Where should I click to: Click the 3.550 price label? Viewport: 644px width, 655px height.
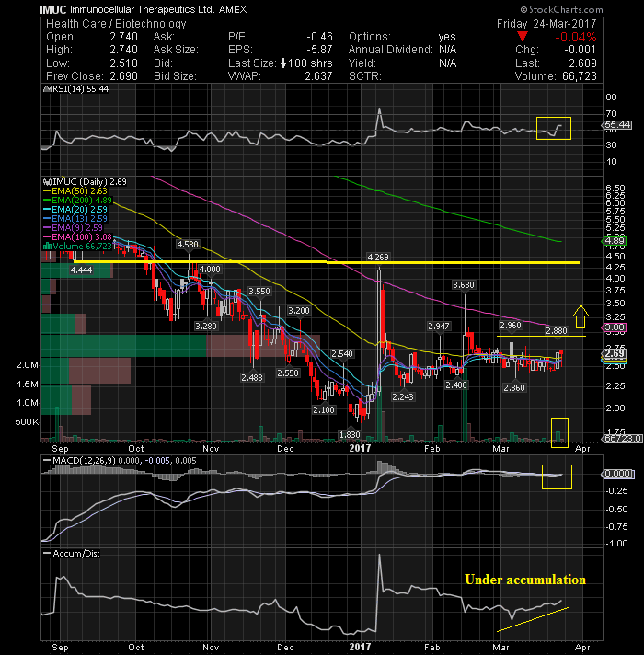(259, 291)
